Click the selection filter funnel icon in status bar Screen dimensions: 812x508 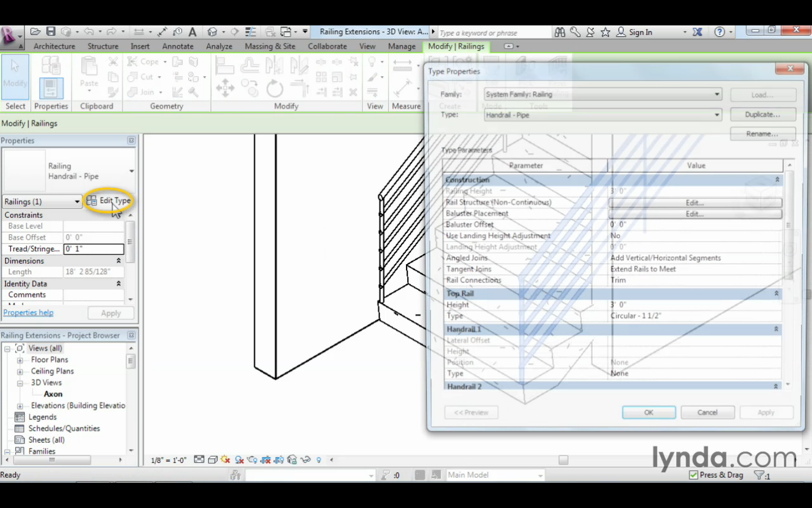760,475
